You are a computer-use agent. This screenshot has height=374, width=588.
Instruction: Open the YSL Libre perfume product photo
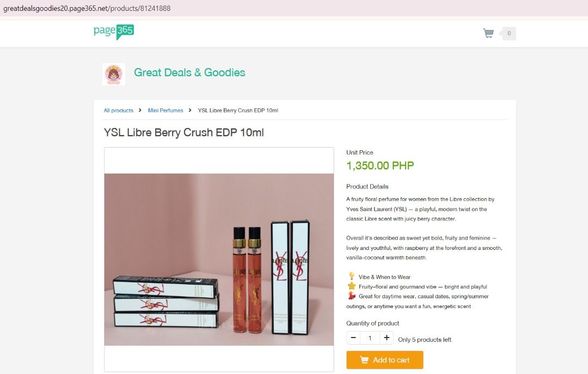coord(219,259)
